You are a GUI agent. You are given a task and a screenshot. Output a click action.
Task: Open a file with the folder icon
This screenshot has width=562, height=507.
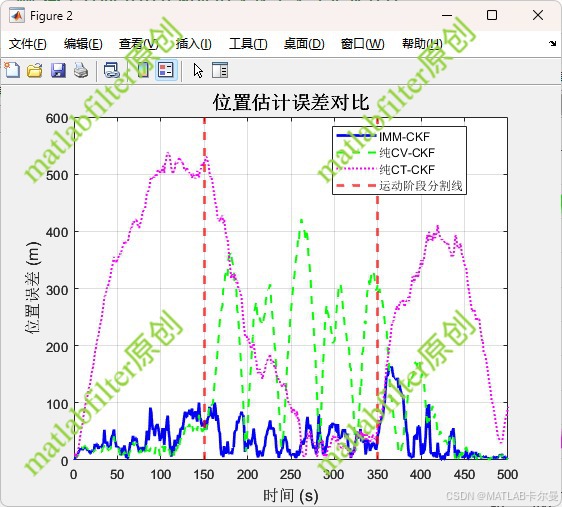click(x=35, y=70)
